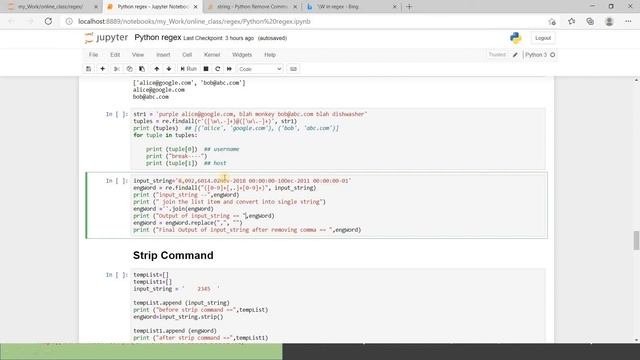
Task: Click the Trusted notebook indicator
Action: pos(497,55)
